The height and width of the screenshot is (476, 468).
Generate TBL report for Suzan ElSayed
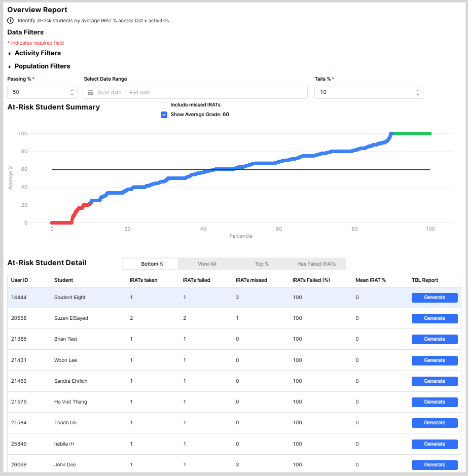pos(435,318)
